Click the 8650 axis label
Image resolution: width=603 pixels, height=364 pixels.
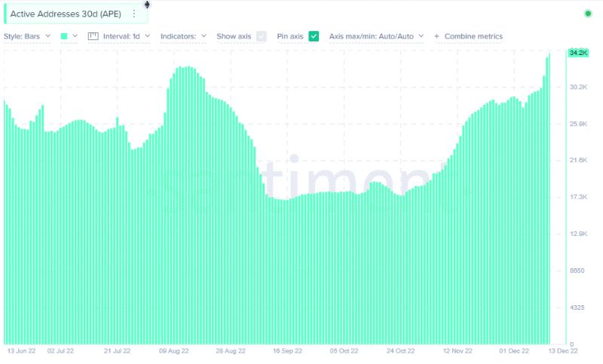coord(577,271)
